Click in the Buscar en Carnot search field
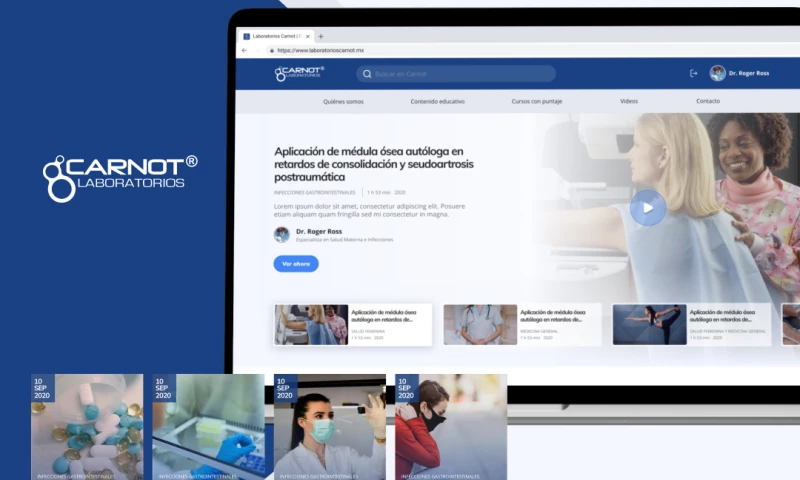This screenshot has width=800, height=480. pyautogui.click(x=456, y=74)
